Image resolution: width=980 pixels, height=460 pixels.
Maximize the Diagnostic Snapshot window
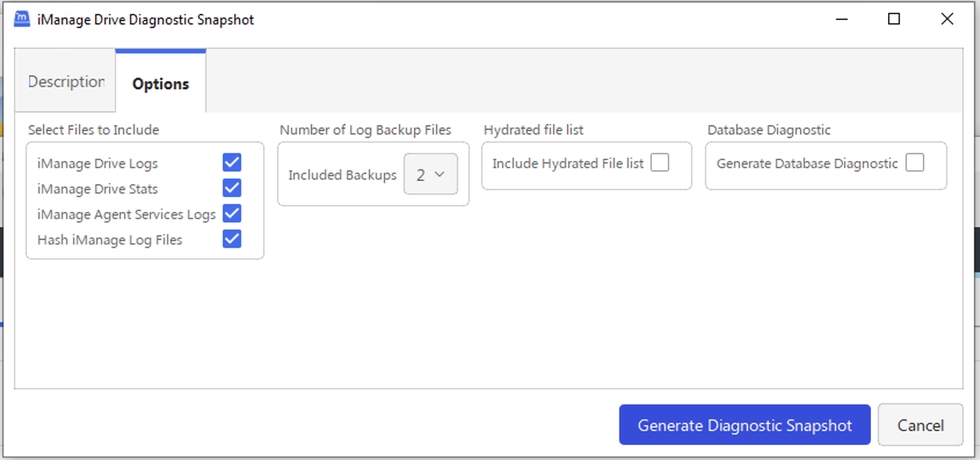coord(894,19)
